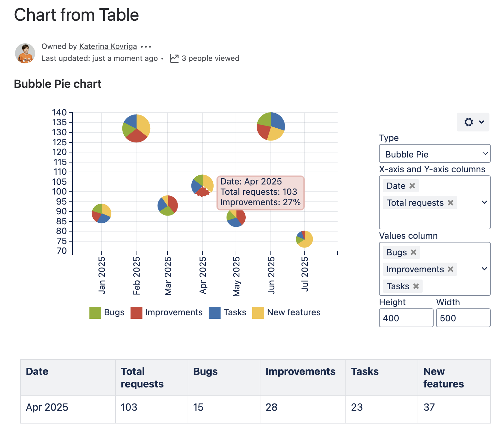Viewport: 502px width, 448px height.
Task: Remove the Tasks tag from values column
Action: [416, 286]
